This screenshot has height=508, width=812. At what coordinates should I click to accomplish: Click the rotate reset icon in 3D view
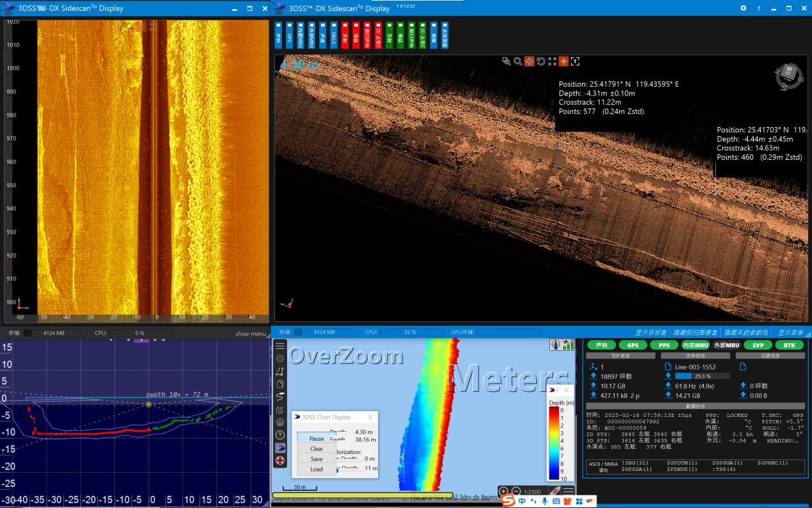pyautogui.click(x=541, y=62)
